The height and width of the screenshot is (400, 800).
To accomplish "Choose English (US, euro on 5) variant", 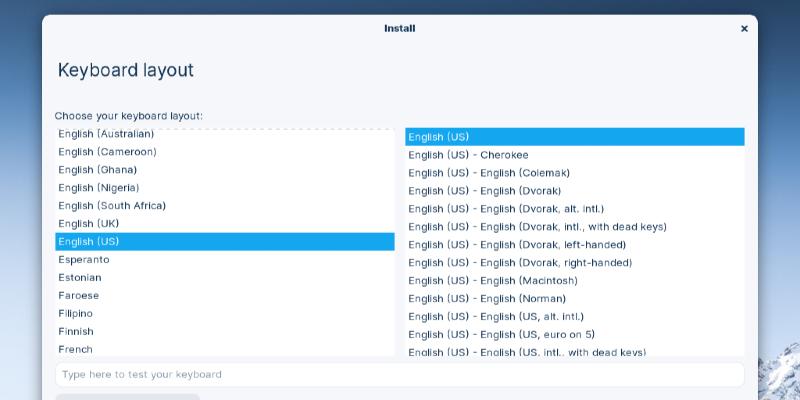I will [x=501, y=335].
